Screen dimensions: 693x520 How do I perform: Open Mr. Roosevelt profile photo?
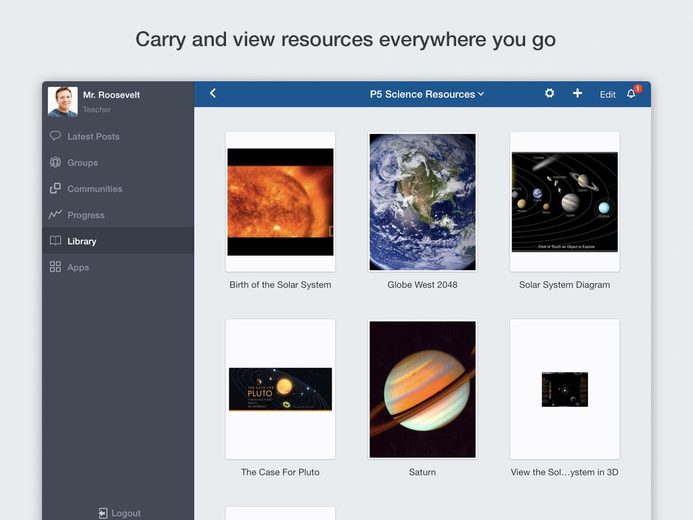pyautogui.click(x=63, y=102)
